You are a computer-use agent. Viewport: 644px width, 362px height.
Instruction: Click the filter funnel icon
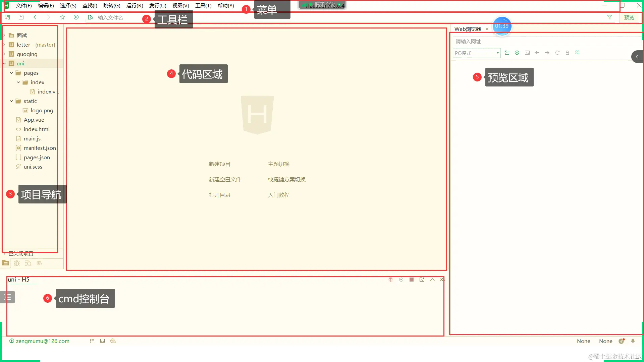pos(609,17)
